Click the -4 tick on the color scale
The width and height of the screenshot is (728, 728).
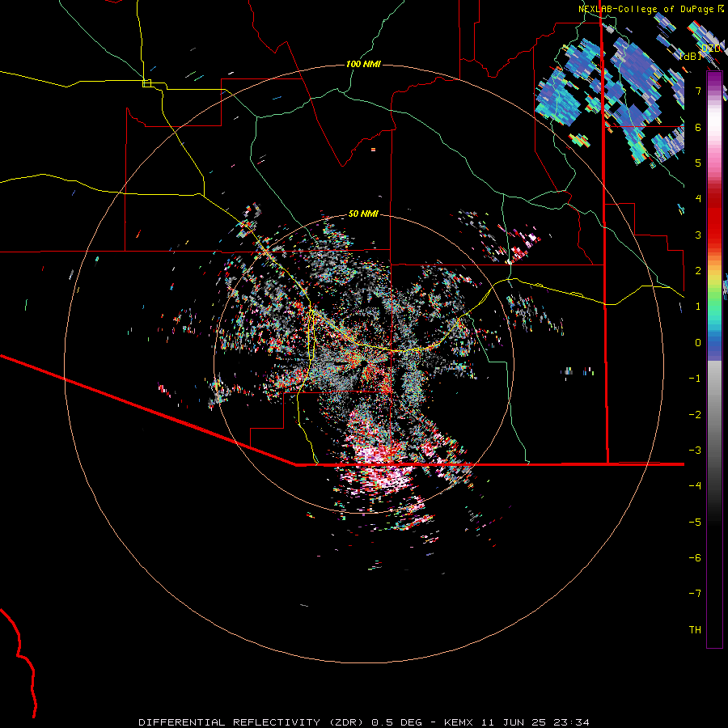tap(695, 485)
